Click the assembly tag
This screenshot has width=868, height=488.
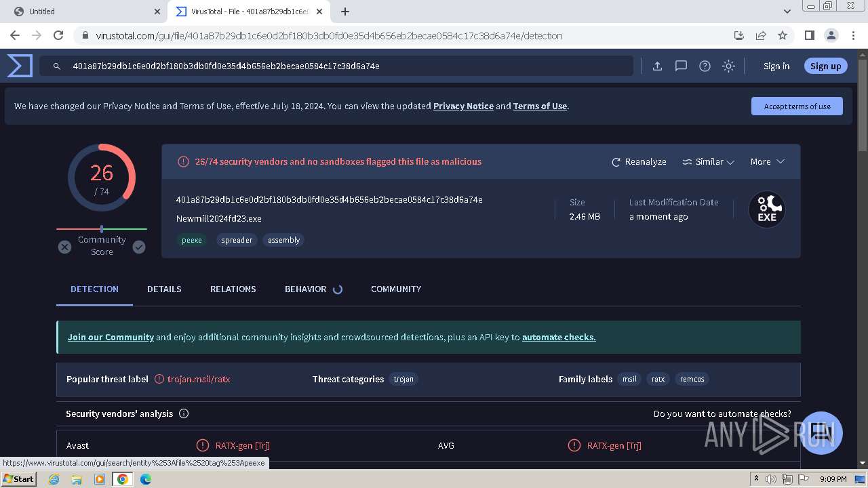pos(283,240)
